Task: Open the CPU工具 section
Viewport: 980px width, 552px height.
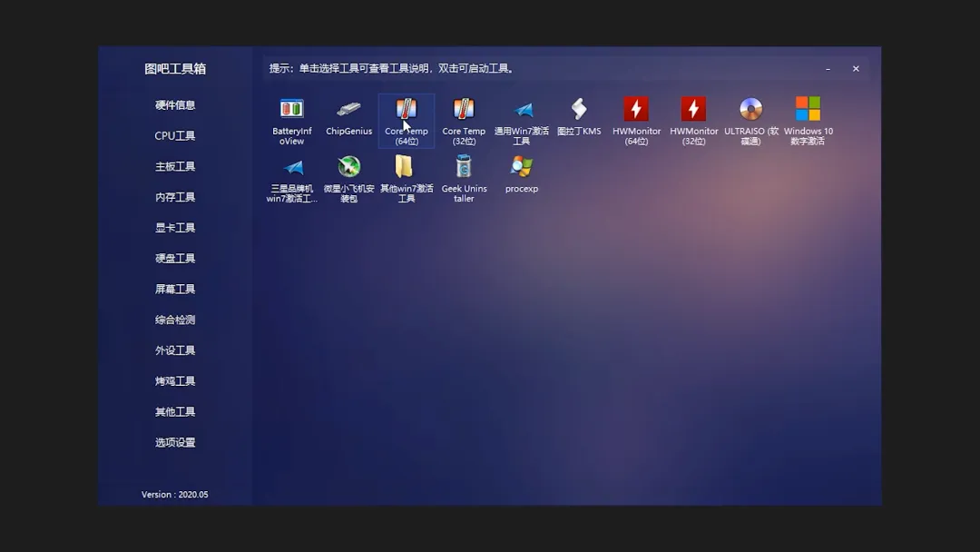Action: (x=173, y=135)
